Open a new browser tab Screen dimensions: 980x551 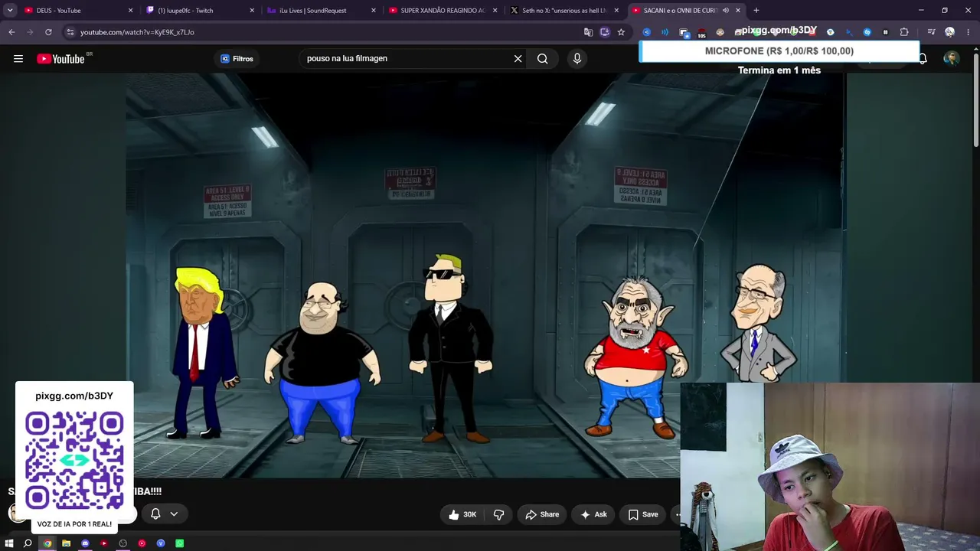click(x=756, y=11)
